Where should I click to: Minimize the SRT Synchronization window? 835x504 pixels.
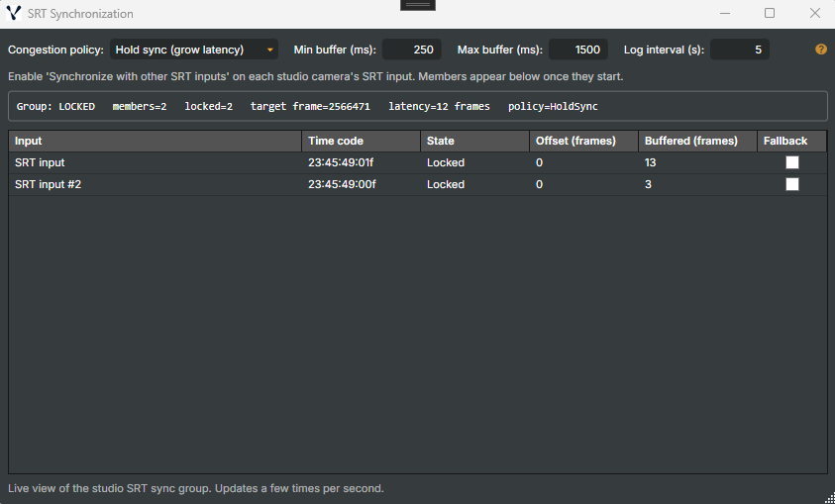[x=725, y=13]
